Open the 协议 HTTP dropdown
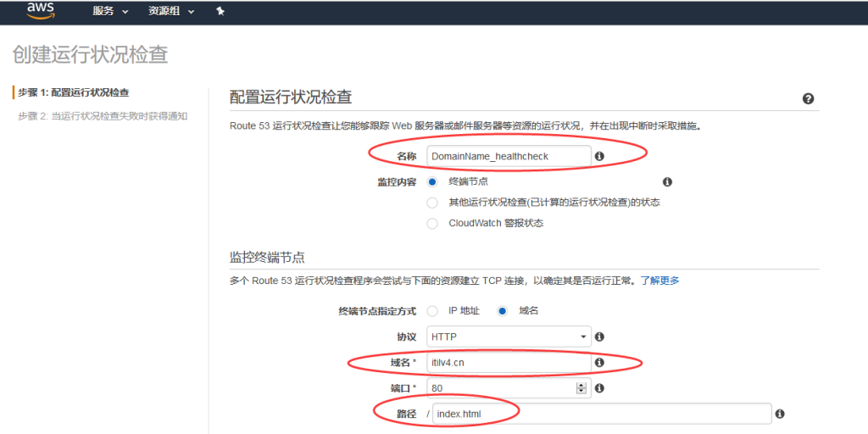The height and width of the screenshot is (434, 868). (x=509, y=337)
